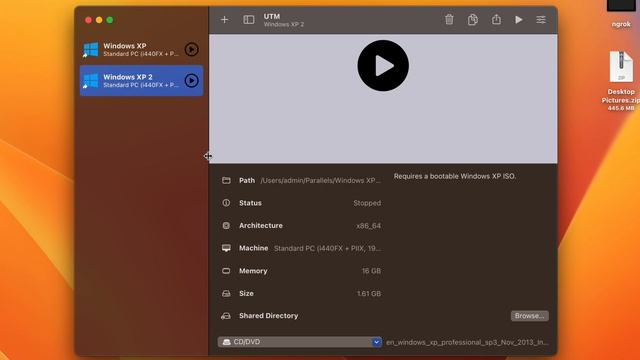This screenshot has width=640, height=360.
Task: Click the x86_64 architecture value
Action: [369, 226]
